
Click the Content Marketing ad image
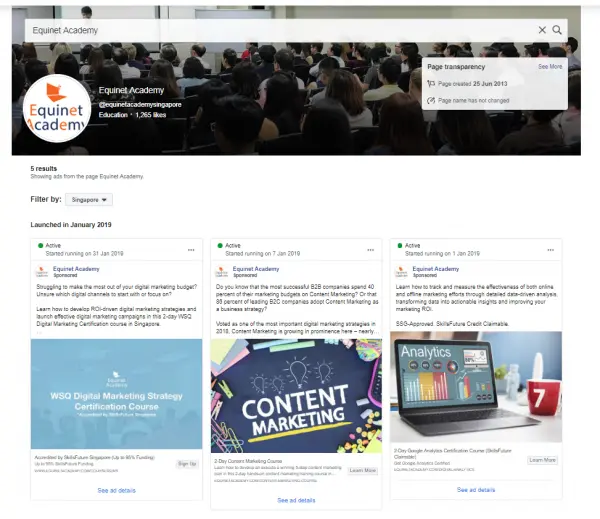296,396
